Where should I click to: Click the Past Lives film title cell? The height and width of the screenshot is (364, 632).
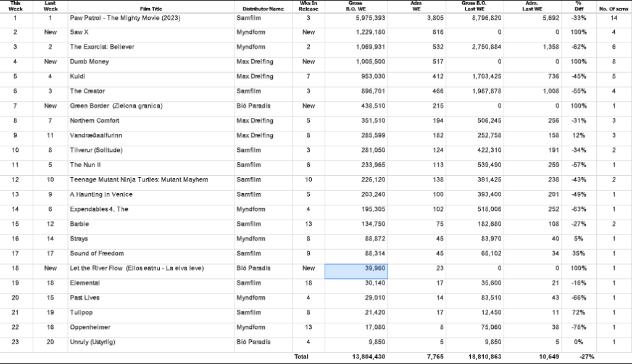(x=85, y=298)
